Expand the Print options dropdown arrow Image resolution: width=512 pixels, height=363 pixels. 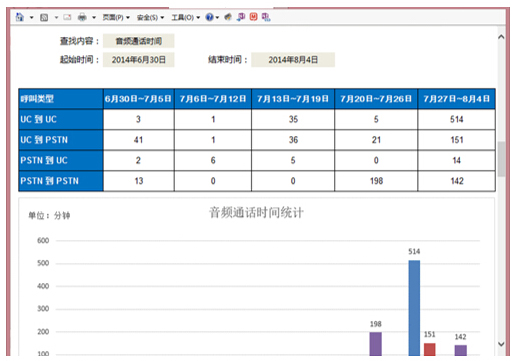(x=94, y=17)
